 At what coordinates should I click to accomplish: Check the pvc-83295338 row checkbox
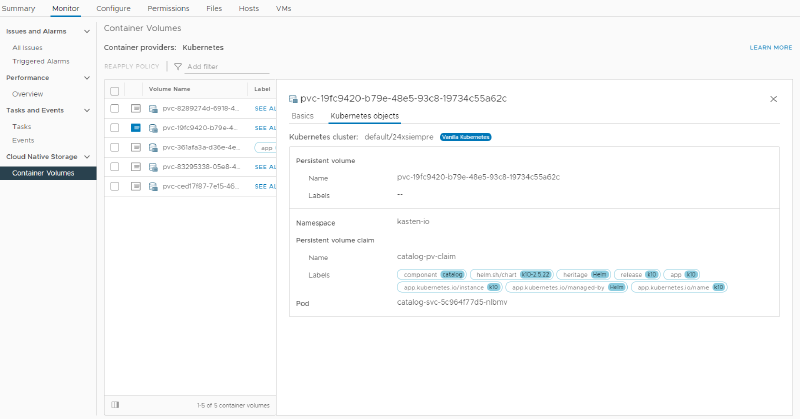[x=115, y=167]
